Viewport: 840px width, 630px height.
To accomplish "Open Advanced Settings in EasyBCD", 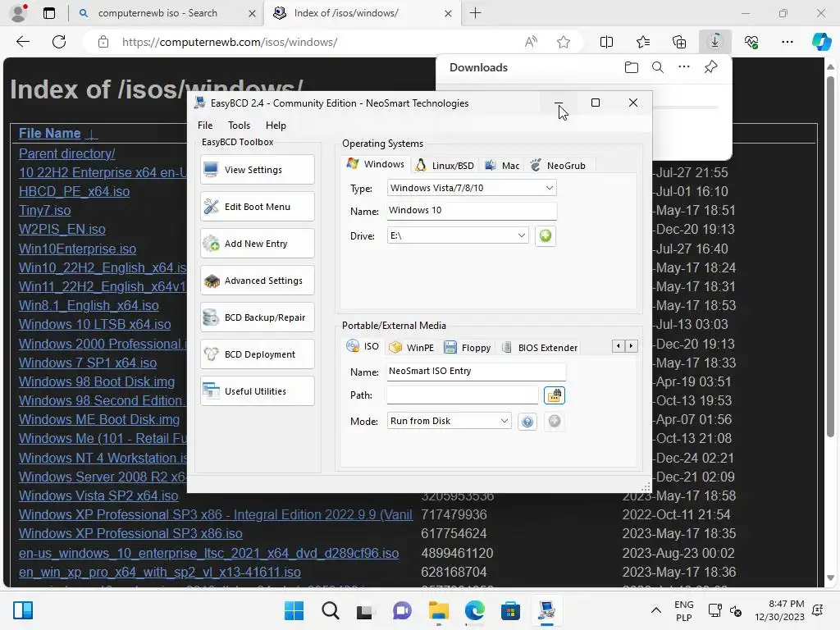I will click(x=257, y=281).
